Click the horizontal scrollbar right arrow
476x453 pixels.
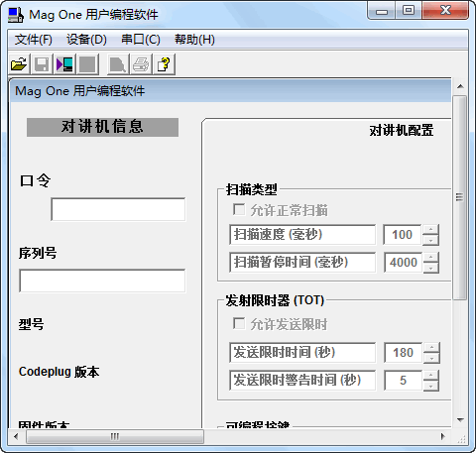click(443, 437)
